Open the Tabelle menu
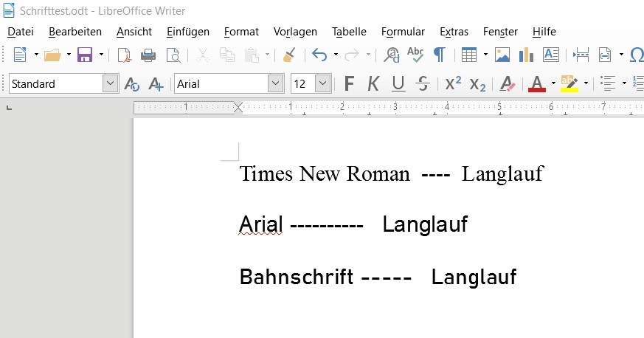Screen dimensions: 644x338 pyautogui.click(x=349, y=32)
